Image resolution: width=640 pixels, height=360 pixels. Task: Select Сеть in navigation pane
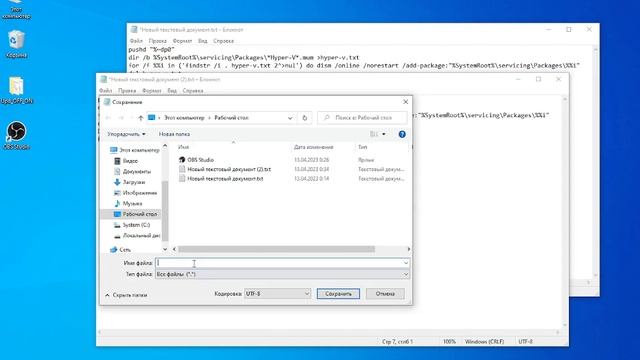[x=124, y=249]
